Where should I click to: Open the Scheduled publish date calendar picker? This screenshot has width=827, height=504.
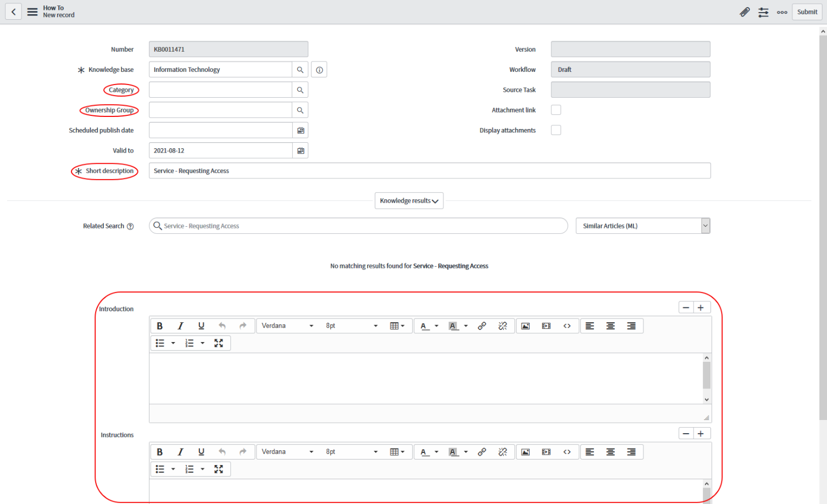300,130
